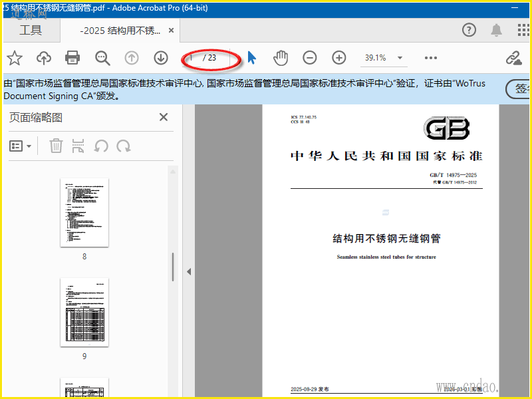Zoom out with minus icon
The width and height of the screenshot is (532, 399).
310,58
